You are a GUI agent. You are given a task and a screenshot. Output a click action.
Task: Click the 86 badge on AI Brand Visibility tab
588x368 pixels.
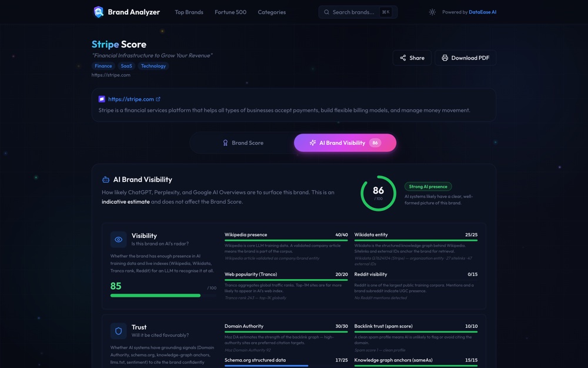coord(375,142)
